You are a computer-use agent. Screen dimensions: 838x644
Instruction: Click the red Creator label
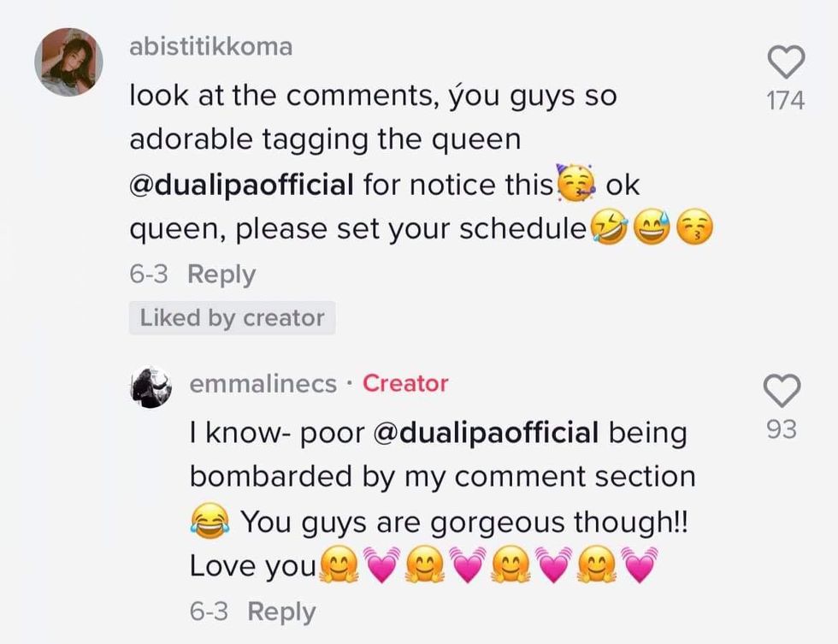(x=405, y=384)
